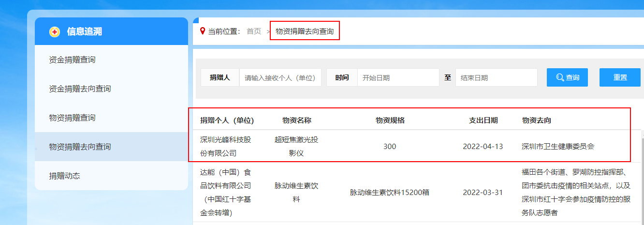Click the 深圳市卫生健康委员会 destination cell
This screenshot has width=644, height=225.
tap(558, 146)
